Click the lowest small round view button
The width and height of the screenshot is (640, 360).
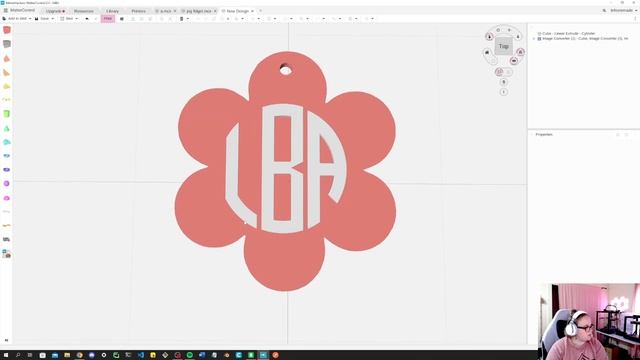pyautogui.click(x=504, y=92)
